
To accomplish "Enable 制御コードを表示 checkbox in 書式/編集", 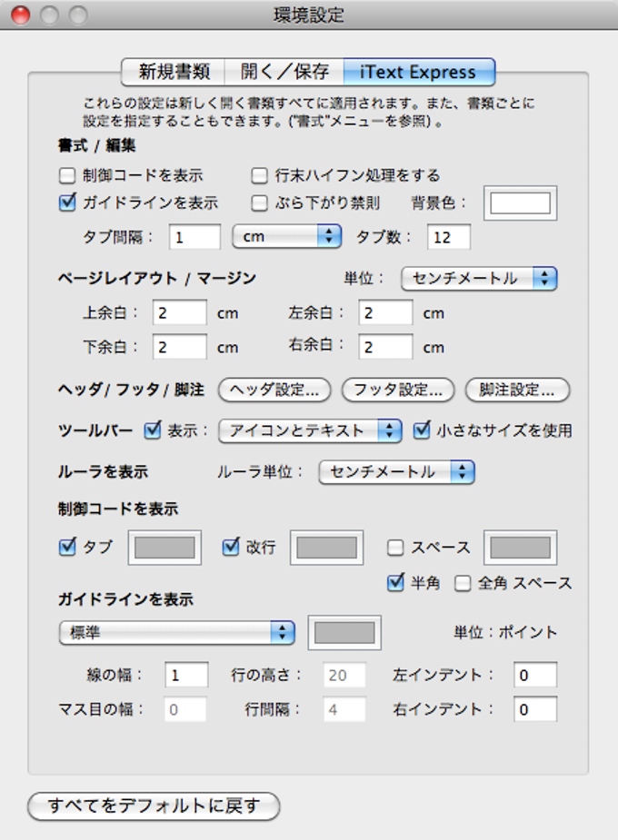I will [x=67, y=175].
